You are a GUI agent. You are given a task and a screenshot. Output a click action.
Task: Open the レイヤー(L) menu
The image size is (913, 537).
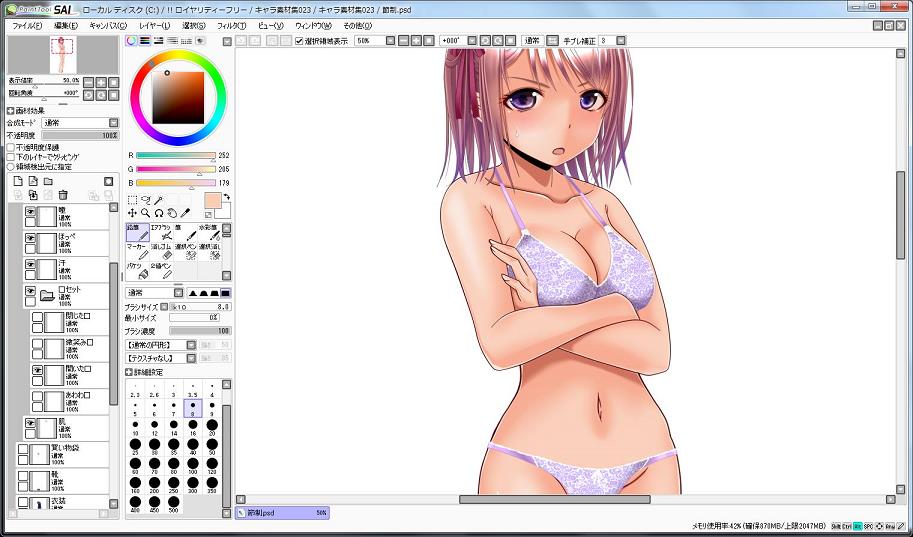[x=154, y=24]
